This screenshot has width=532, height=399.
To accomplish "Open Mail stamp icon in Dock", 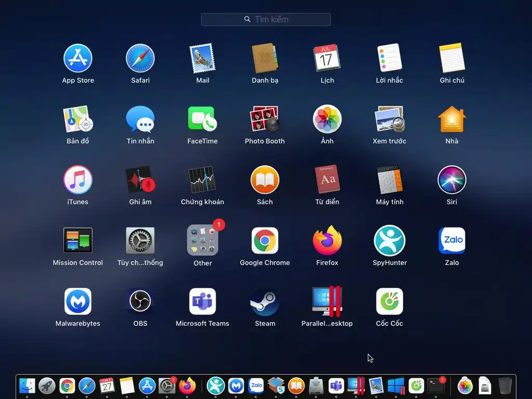I will (x=376, y=386).
